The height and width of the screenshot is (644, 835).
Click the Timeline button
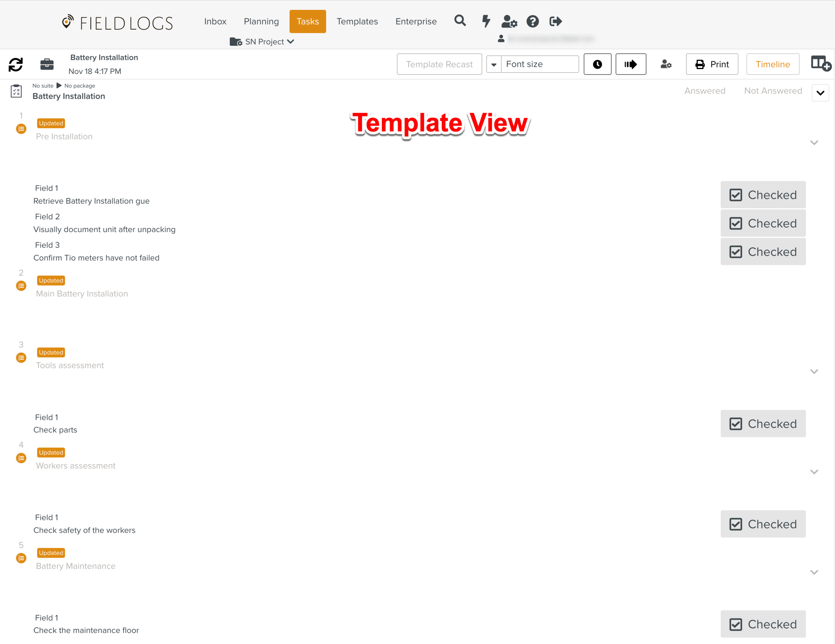click(772, 64)
